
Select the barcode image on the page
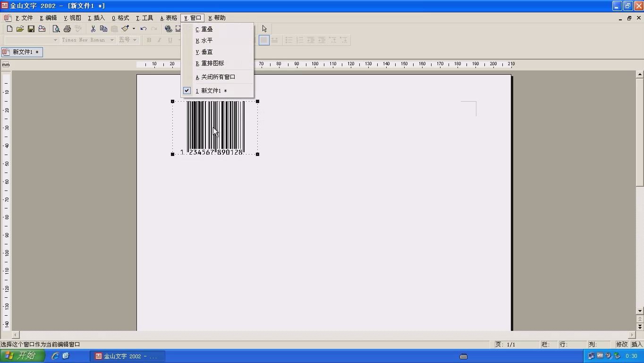tap(215, 128)
